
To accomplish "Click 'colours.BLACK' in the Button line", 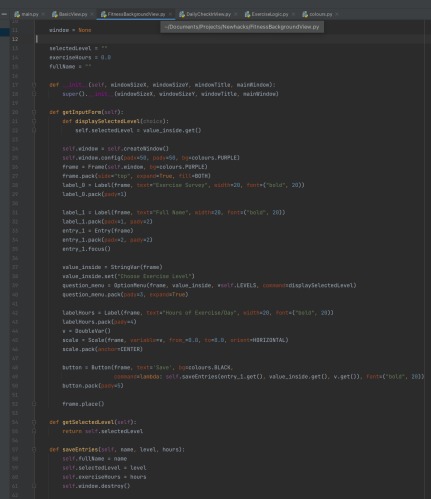I will pyautogui.click(x=209, y=367).
